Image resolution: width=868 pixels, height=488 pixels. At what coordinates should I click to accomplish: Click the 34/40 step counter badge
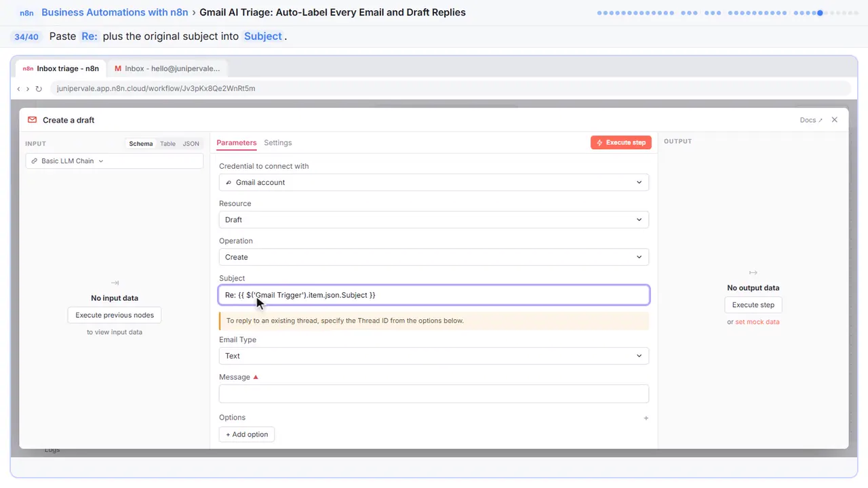click(26, 37)
